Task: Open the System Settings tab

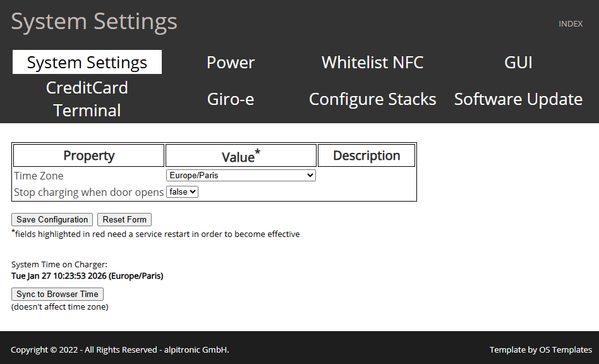Action: (87, 63)
